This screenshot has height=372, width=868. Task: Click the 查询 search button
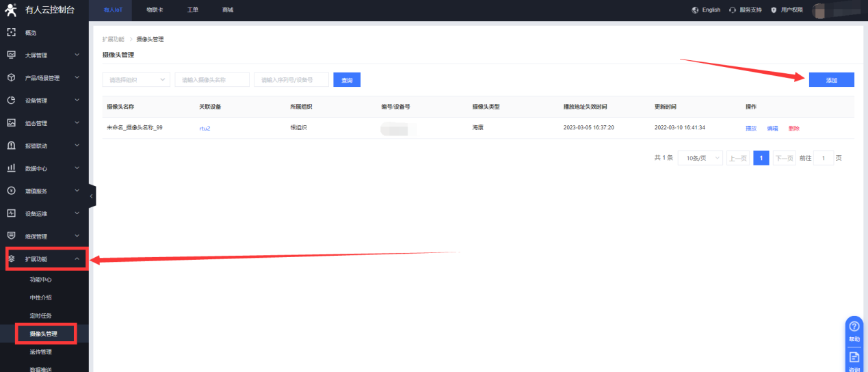[347, 80]
